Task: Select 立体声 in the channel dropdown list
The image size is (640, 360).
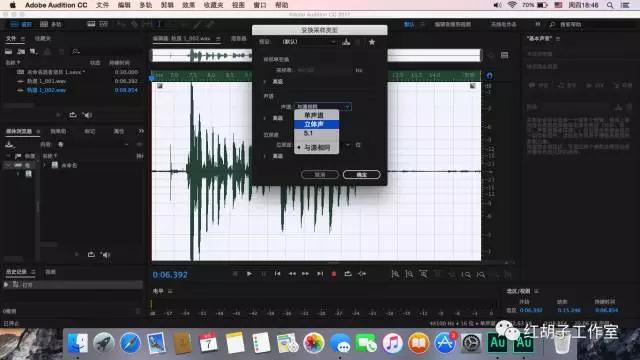Action: tap(316, 124)
